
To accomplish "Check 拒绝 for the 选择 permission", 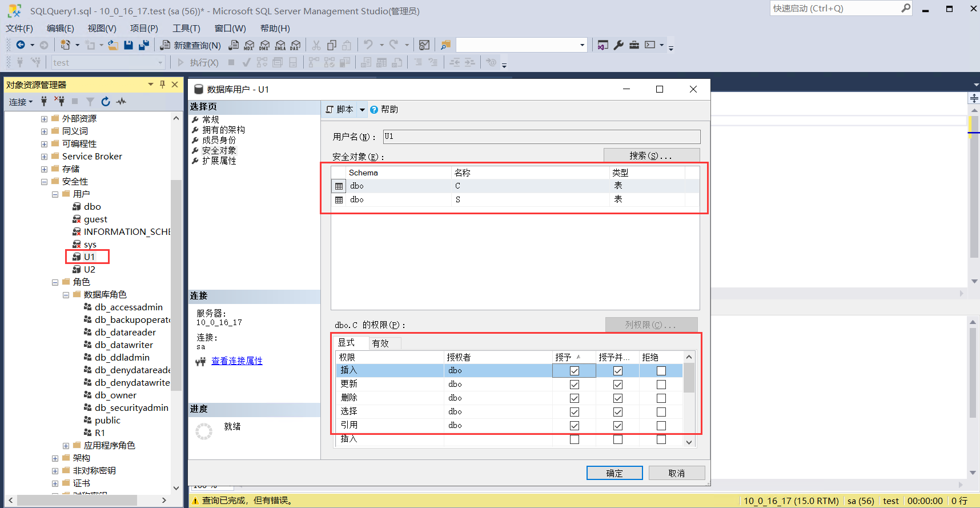I will click(661, 412).
